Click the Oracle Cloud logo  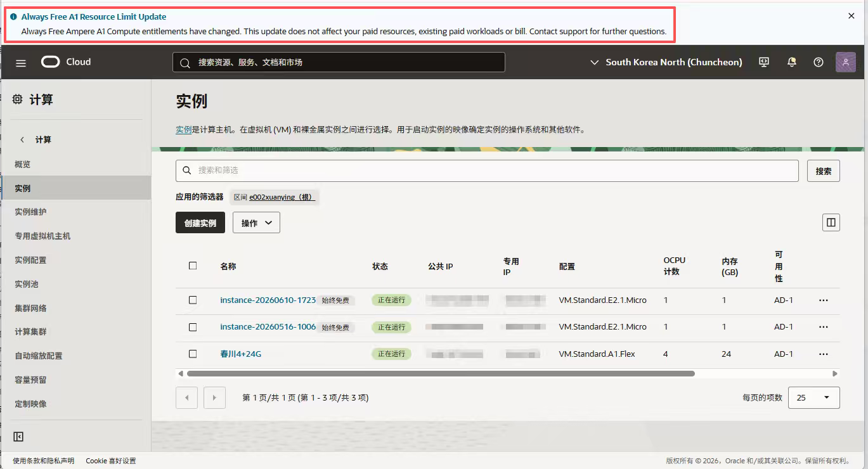click(x=67, y=62)
